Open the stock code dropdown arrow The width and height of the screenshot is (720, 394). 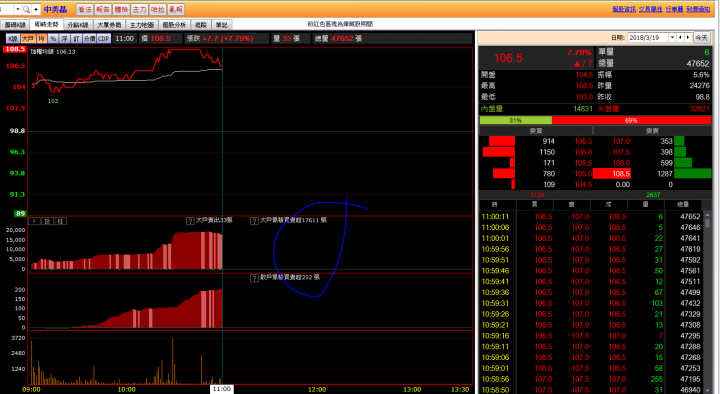(x=17, y=9)
